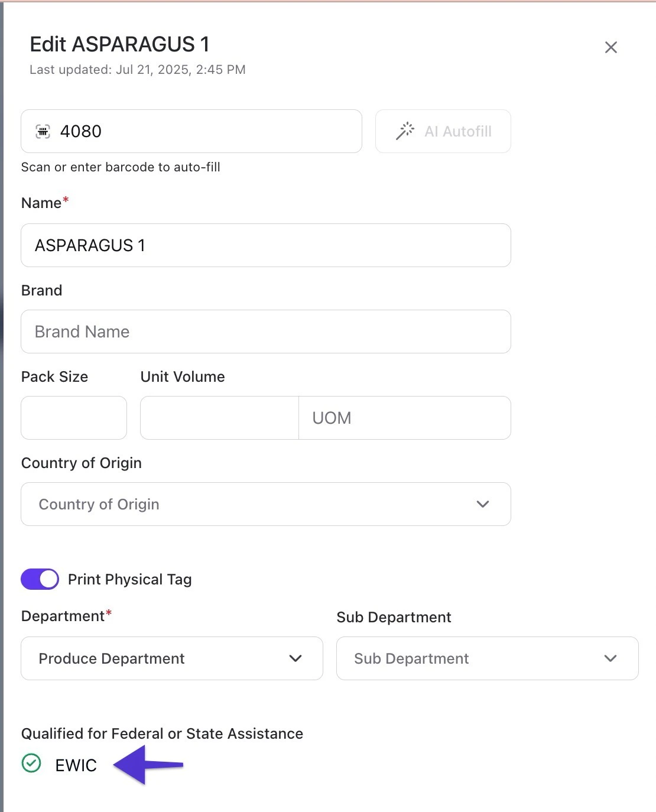Click into the Brand Name field
The height and width of the screenshot is (812, 656).
tap(266, 332)
